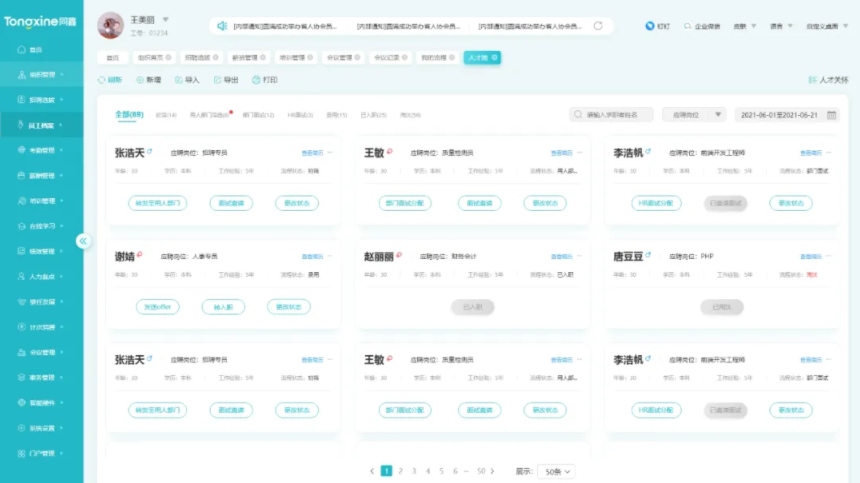
Task: Click the 导入 import icon
Action: [179, 79]
